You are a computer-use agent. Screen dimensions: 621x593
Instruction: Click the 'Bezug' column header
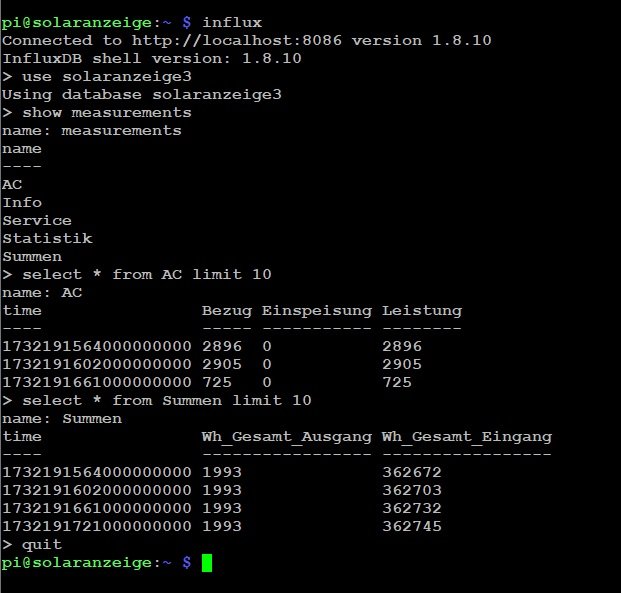[x=227, y=311]
